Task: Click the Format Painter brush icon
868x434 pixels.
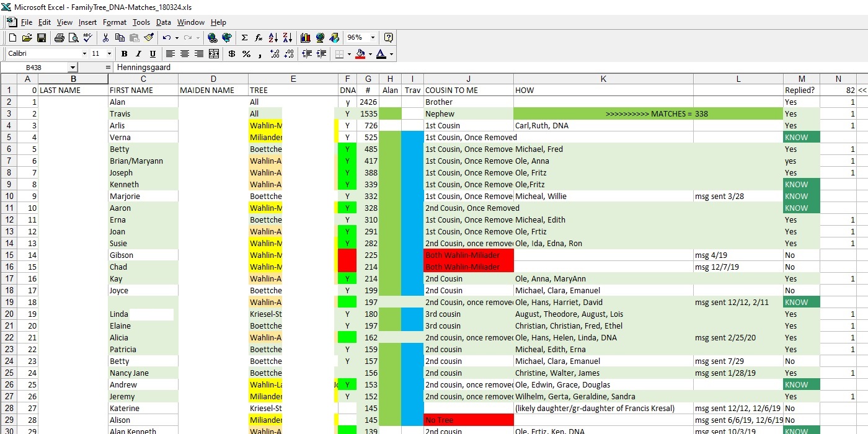Action: (x=149, y=38)
